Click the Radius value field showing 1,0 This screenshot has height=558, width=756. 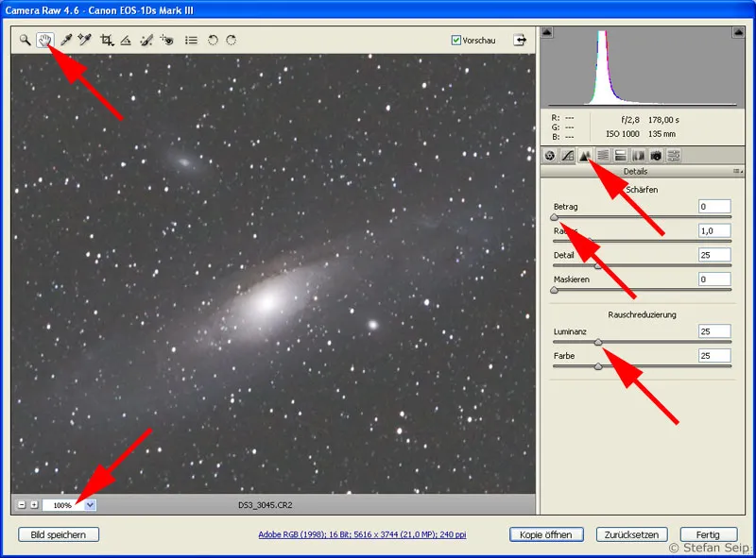714,230
